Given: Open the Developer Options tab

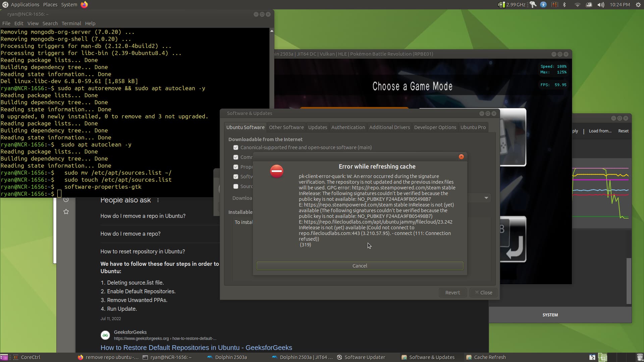Looking at the screenshot, I should tap(435, 127).
